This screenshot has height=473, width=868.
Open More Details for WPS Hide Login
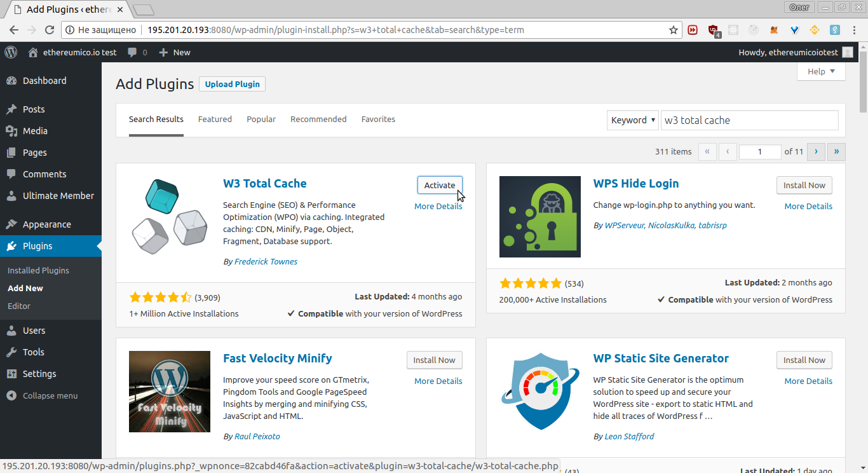pos(808,206)
